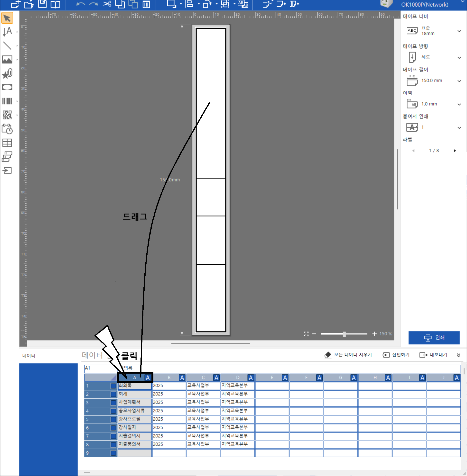Save the current label

(42, 4)
